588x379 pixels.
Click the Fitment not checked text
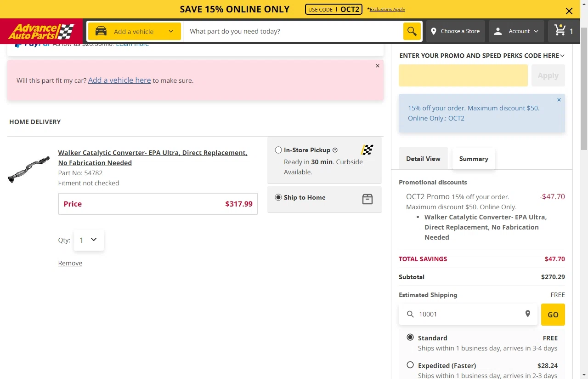pos(89,183)
